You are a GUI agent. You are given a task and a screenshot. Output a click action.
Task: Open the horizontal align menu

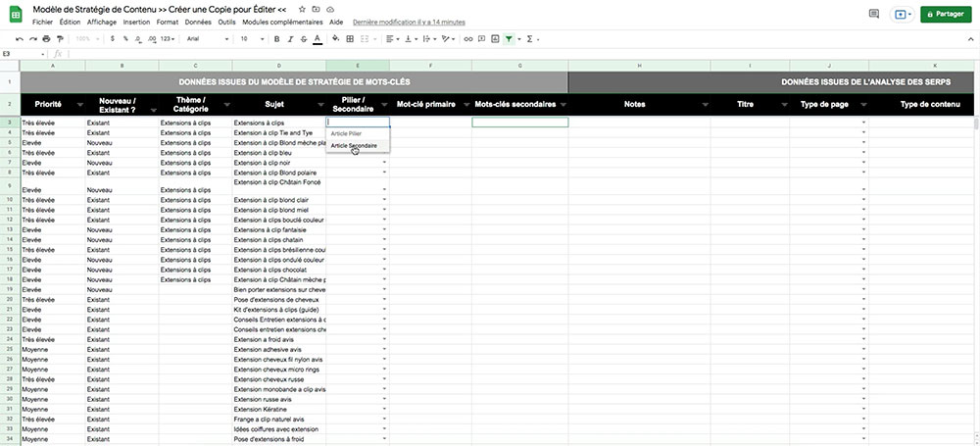pos(392,39)
